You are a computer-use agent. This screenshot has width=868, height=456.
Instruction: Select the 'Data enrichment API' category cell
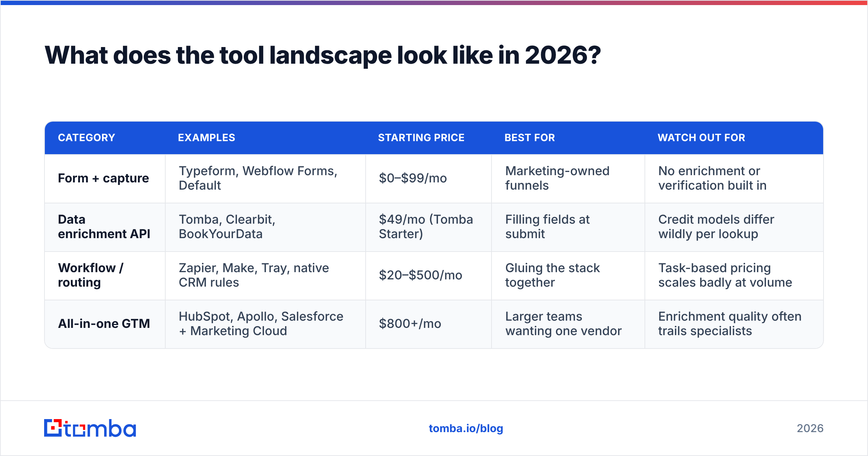(x=105, y=227)
